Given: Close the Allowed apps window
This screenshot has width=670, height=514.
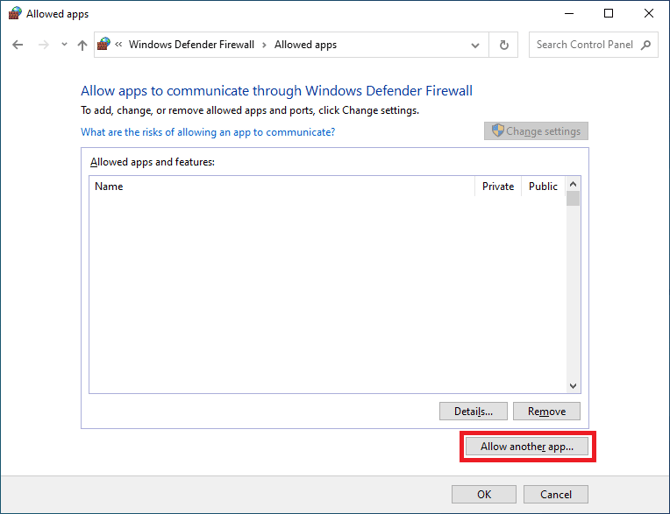Looking at the screenshot, I should coord(649,14).
